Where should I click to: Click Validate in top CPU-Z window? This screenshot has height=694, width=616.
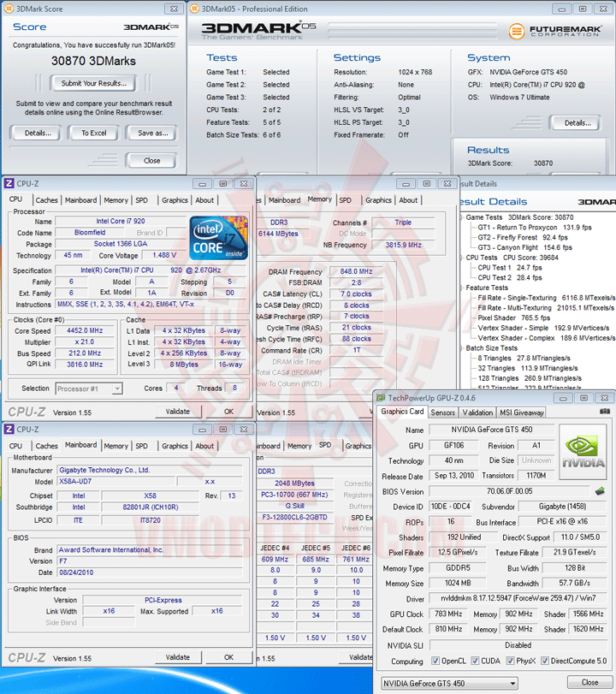(x=177, y=412)
